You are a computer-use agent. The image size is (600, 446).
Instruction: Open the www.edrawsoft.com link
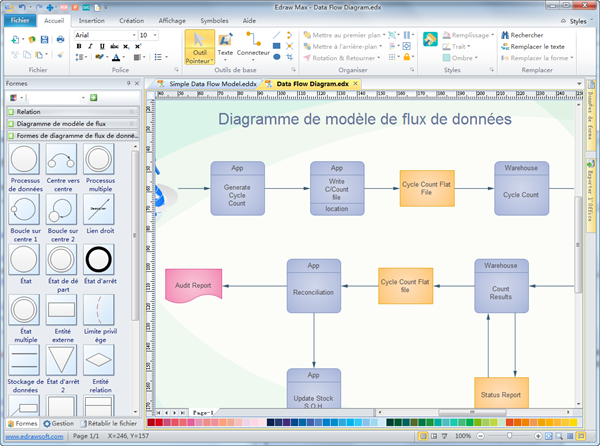(x=34, y=436)
